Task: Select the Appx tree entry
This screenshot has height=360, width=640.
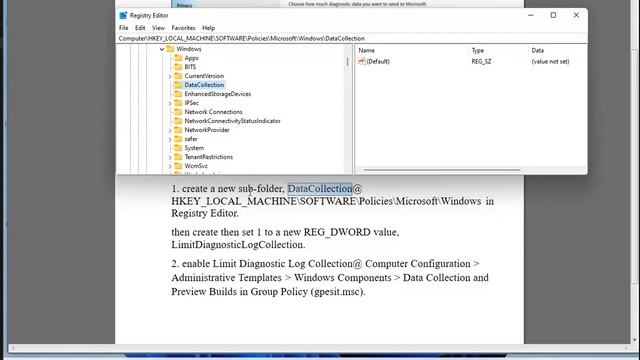Action: tap(191, 58)
